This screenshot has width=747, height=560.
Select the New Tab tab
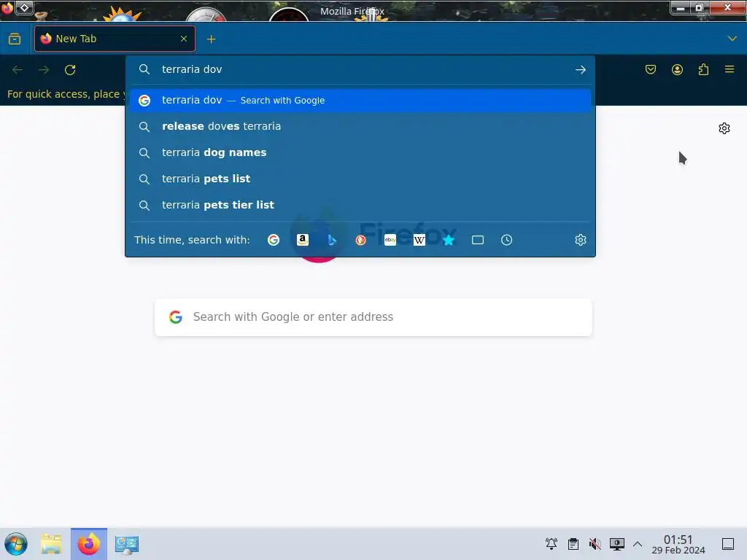[x=115, y=39]
